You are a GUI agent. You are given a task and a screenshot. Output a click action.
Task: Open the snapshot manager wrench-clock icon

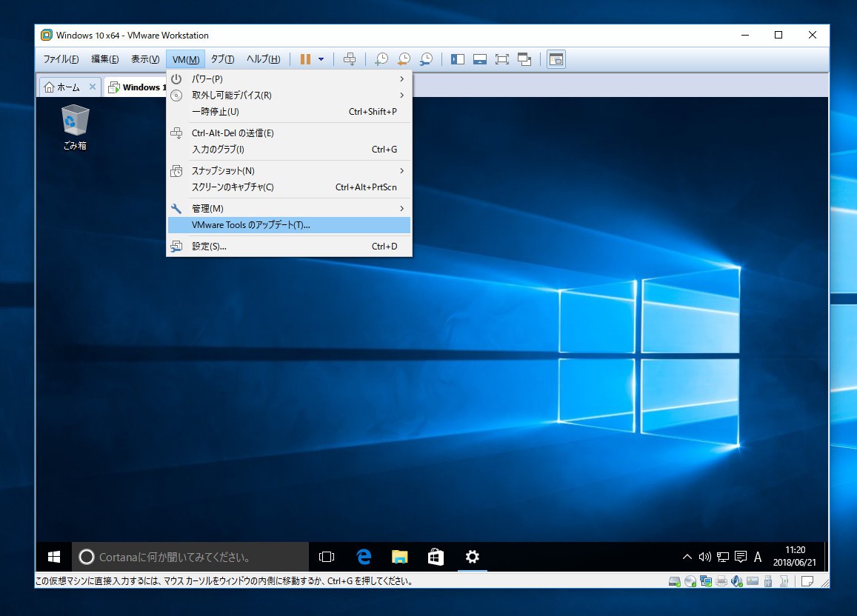coord(426,59)
